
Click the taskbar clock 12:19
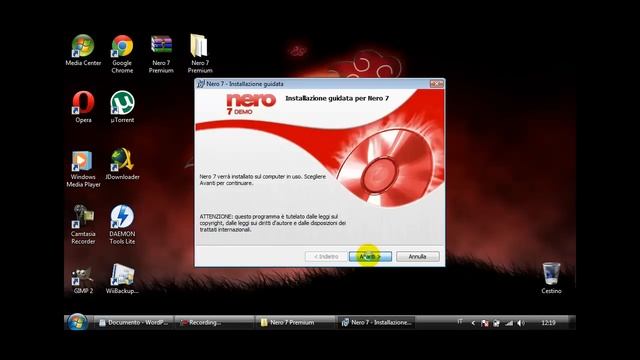(x=548, y=323)
